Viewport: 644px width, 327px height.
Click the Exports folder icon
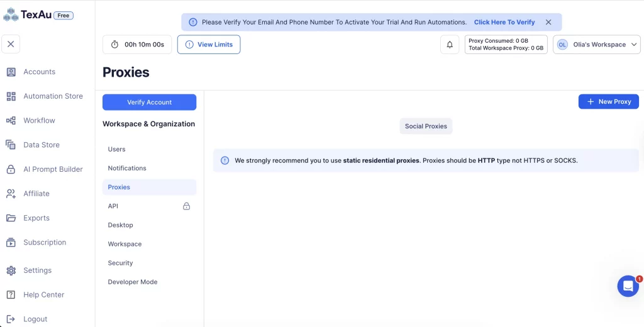[x=11, y=218]
